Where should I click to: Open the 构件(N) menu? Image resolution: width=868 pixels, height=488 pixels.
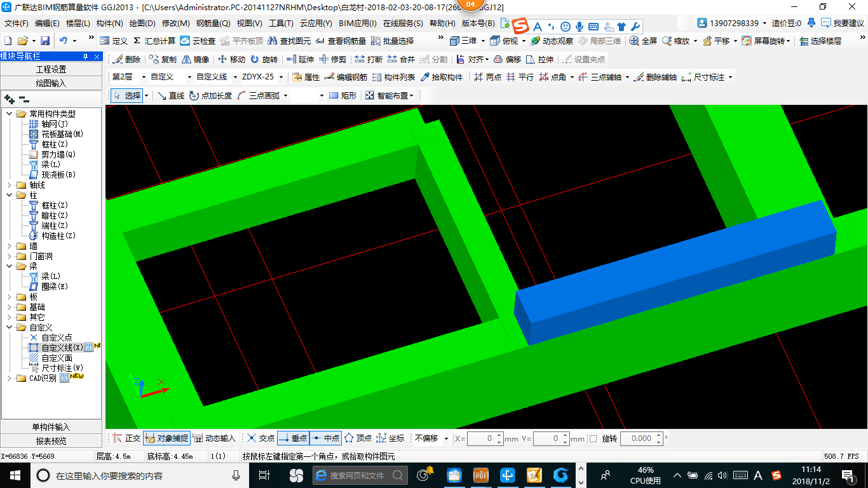click(x=110, y=24)
